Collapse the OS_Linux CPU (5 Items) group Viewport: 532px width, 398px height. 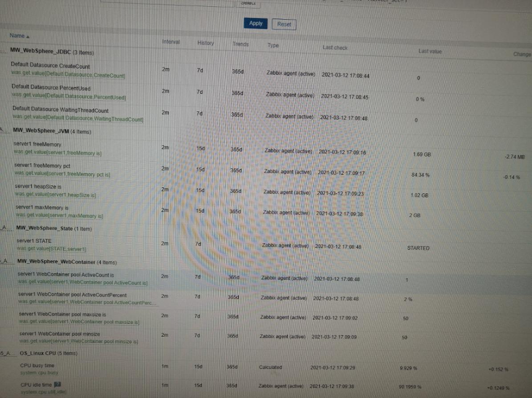pos(48,353)
